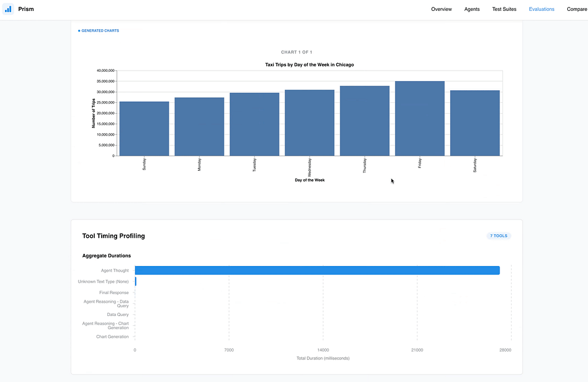Click the Chart Generation row label
The image size is (588, 382).
pyautogui.click(x=113, y=337)
